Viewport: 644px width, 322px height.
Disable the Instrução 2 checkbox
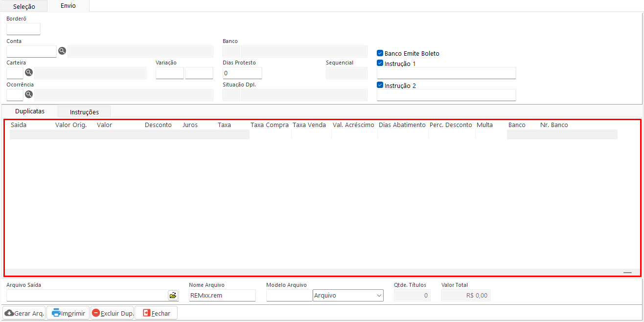click(380, 85)
